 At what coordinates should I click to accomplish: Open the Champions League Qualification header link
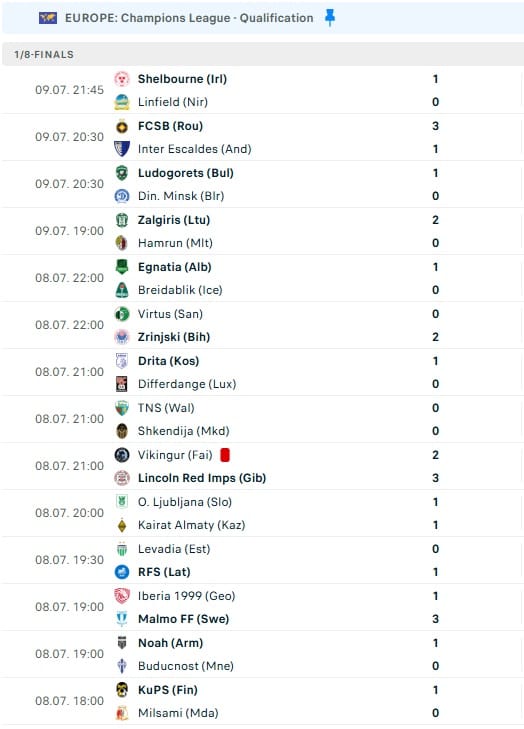(x=189, y=18)
